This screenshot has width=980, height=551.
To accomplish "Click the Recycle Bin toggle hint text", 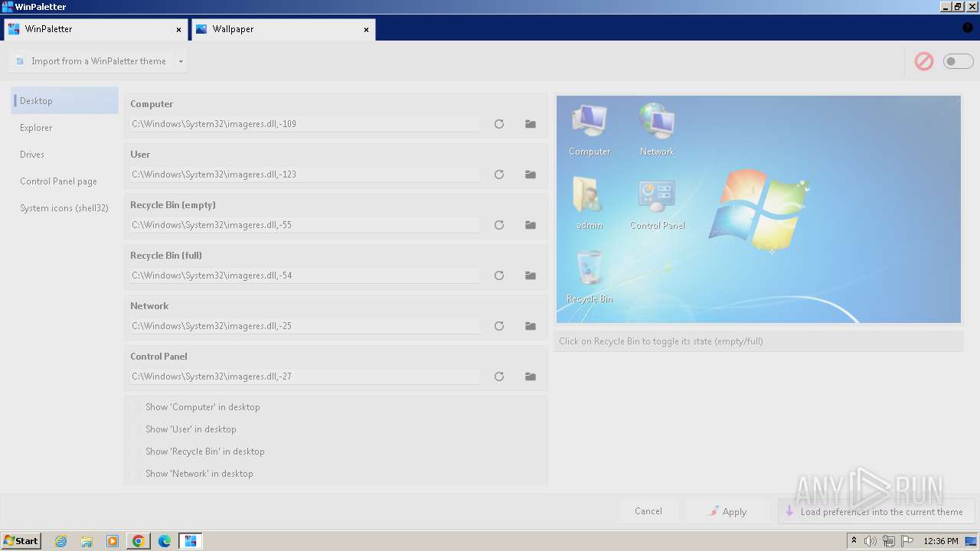I will (x=661, y=341).
